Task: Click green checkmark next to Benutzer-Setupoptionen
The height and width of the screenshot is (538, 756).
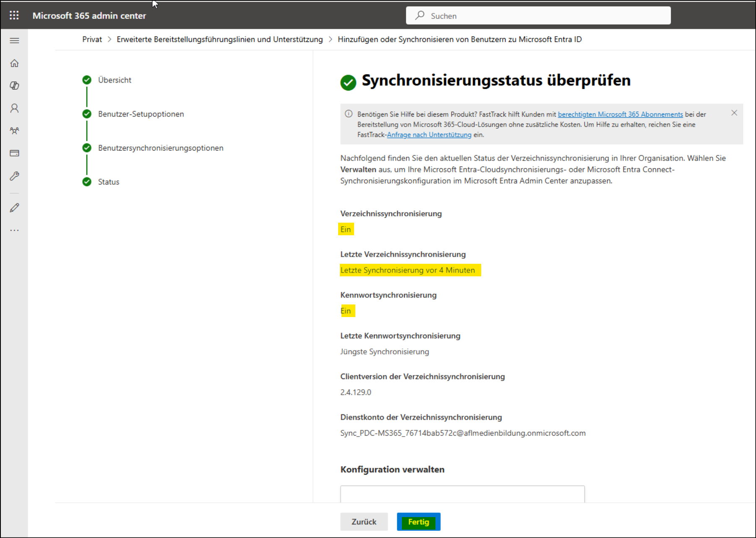Action: pos(87,114)
